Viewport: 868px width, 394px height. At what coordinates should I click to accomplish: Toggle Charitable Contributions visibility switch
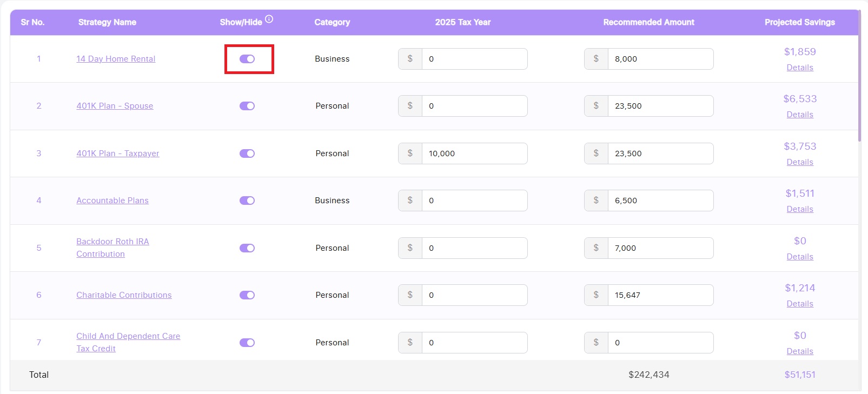click(247, 295)
